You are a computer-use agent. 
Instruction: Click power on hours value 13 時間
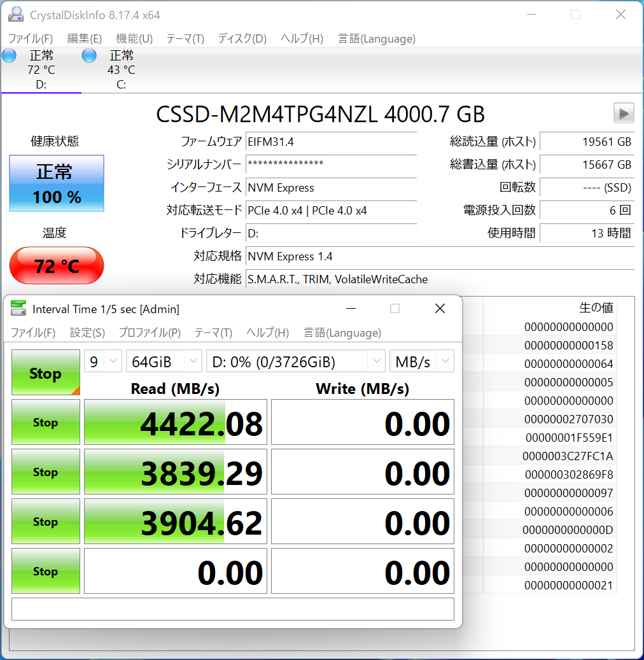587,233
